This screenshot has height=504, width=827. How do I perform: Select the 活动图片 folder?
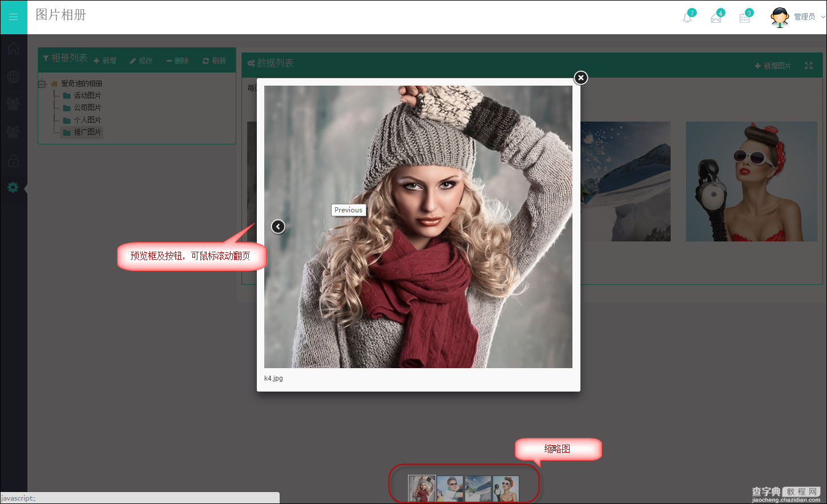[87, 95]
